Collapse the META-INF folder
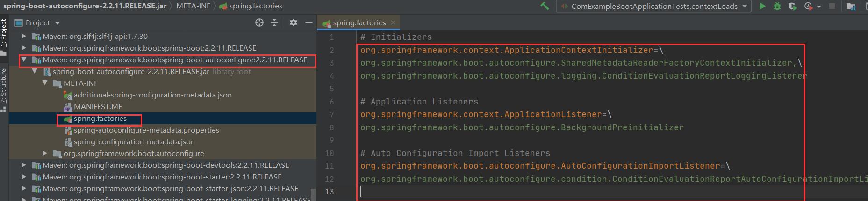 tap(45, 83)
